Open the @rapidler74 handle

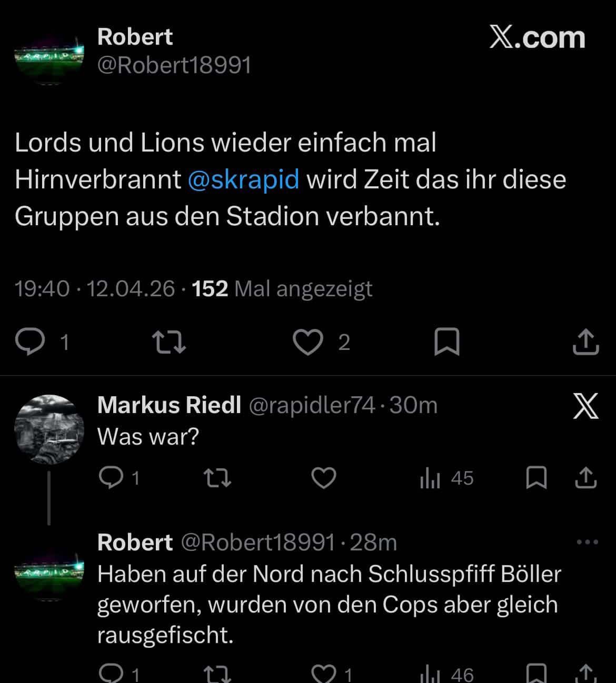coord(311,405)
